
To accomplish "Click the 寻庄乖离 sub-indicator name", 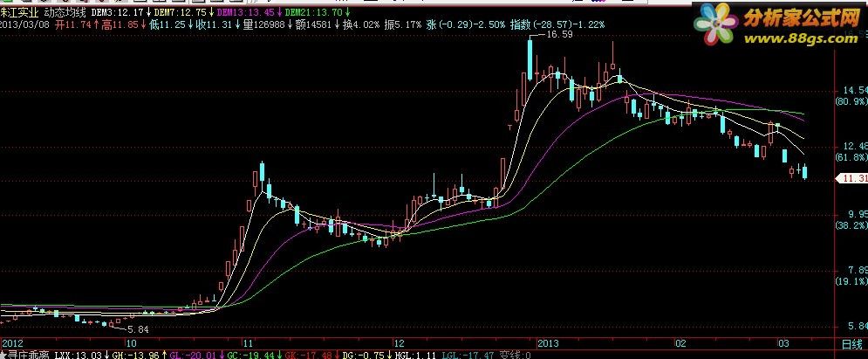I will tap(28, 356).
